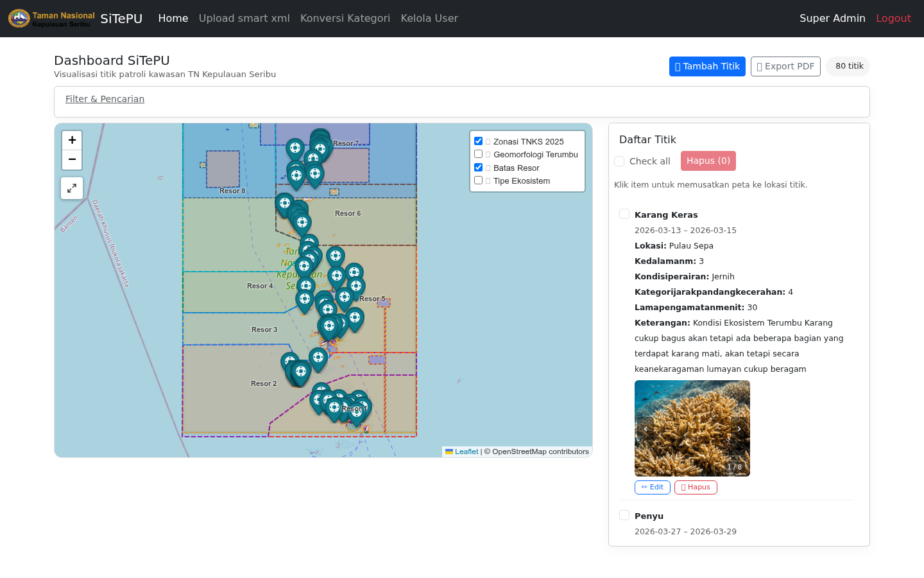Show the previous photo in the Karang Keras carousel
924x578 pixels.
(646, 428)
